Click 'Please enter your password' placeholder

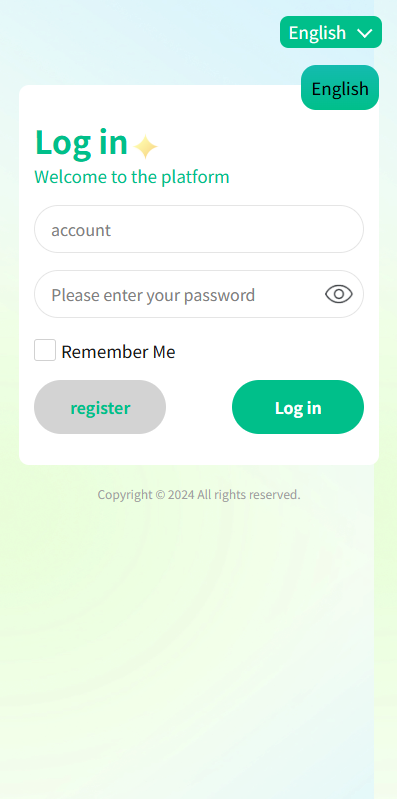(153, 295)
